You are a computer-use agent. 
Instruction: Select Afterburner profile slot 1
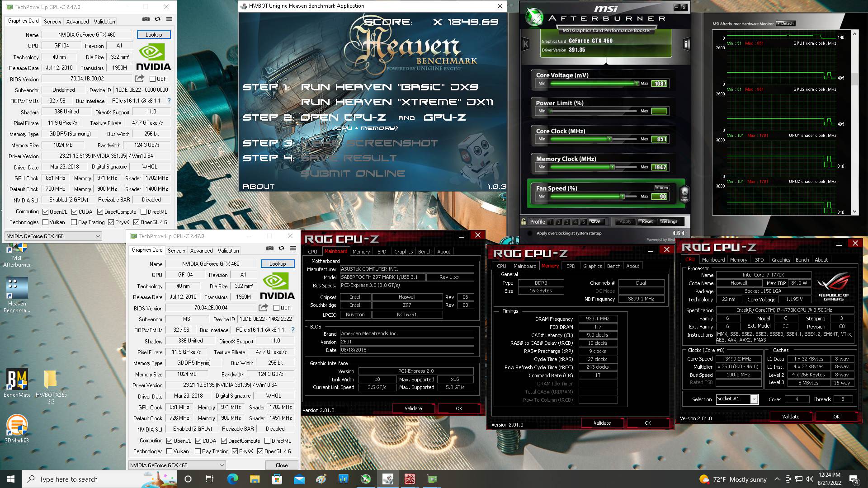550,222
